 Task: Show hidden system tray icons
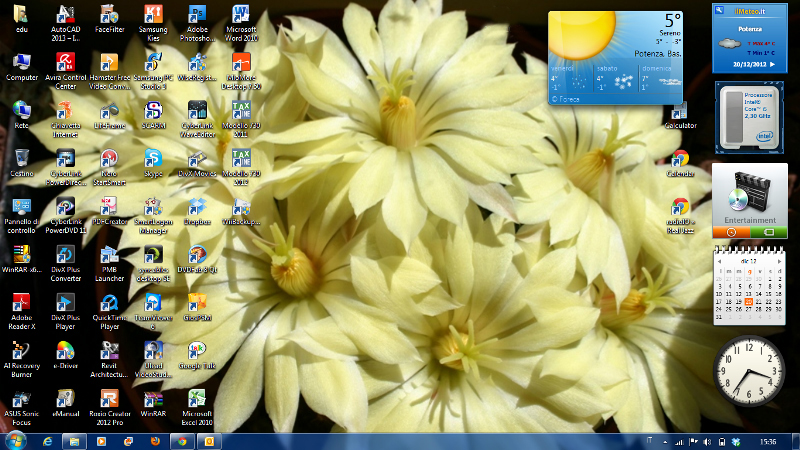[x=665, y=442]
